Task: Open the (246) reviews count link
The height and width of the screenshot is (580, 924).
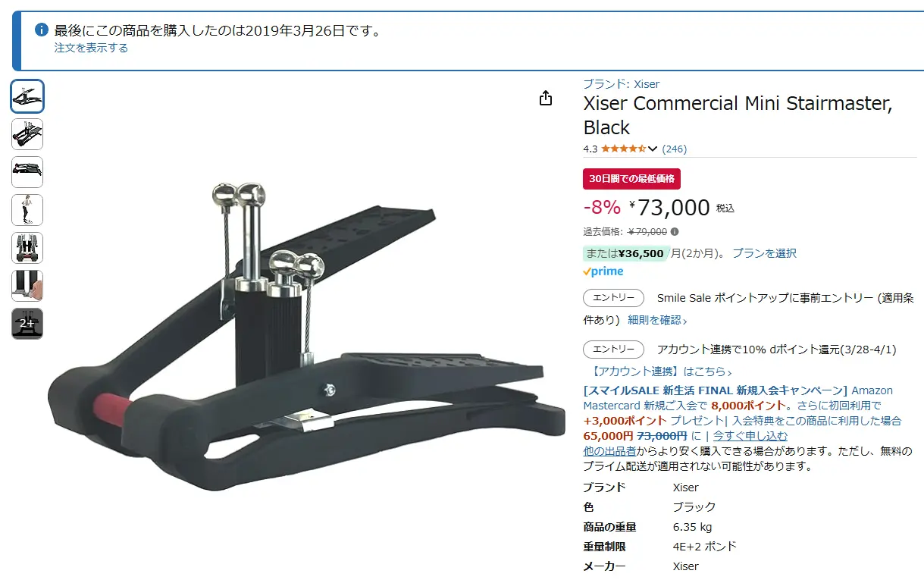Action: pos(675,149)
